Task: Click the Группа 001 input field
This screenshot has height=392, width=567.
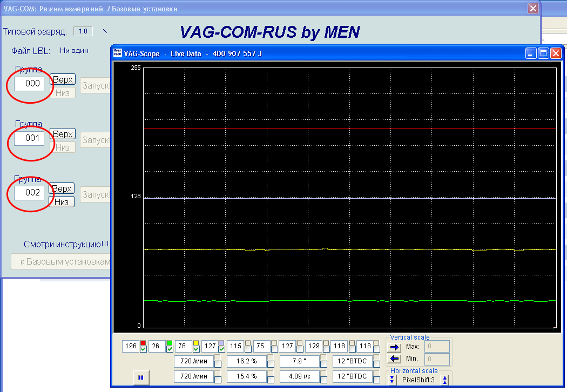Action: click(x=29, y=138)
